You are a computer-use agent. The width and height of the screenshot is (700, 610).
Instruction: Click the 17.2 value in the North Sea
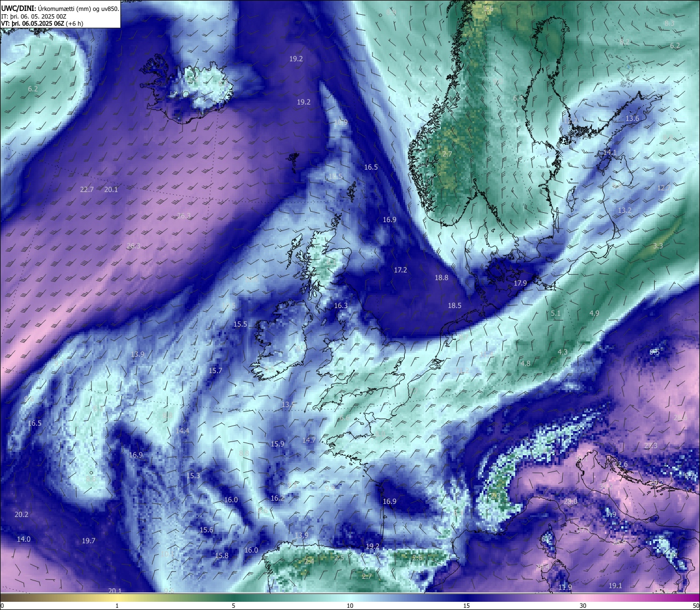[x=400, y=270]
